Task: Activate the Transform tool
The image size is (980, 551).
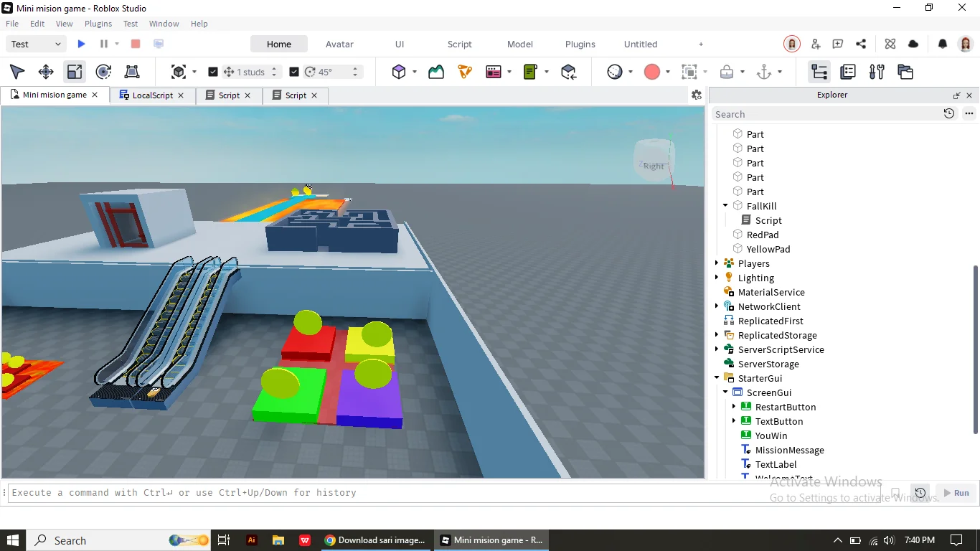Action: click(x=132, y=72)
